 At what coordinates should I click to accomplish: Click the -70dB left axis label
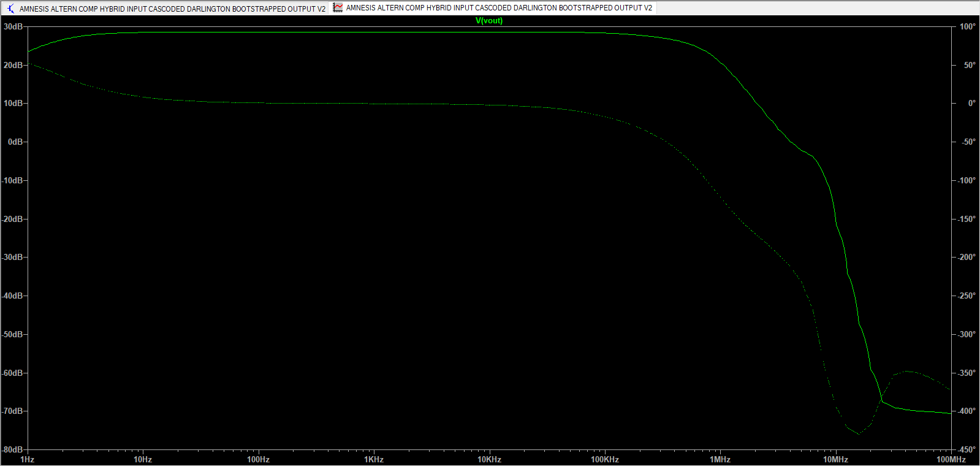click(12, 411)
